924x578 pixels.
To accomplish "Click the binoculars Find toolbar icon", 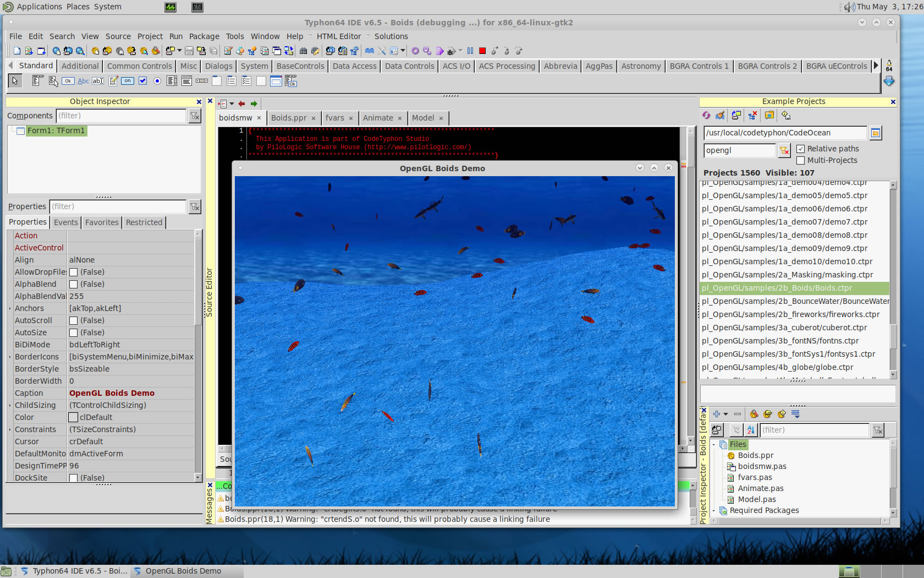I will coord(303,51).
